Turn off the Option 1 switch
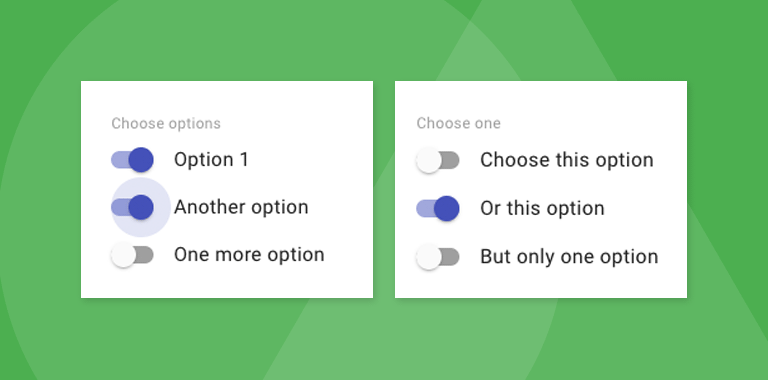 (132, 160)
